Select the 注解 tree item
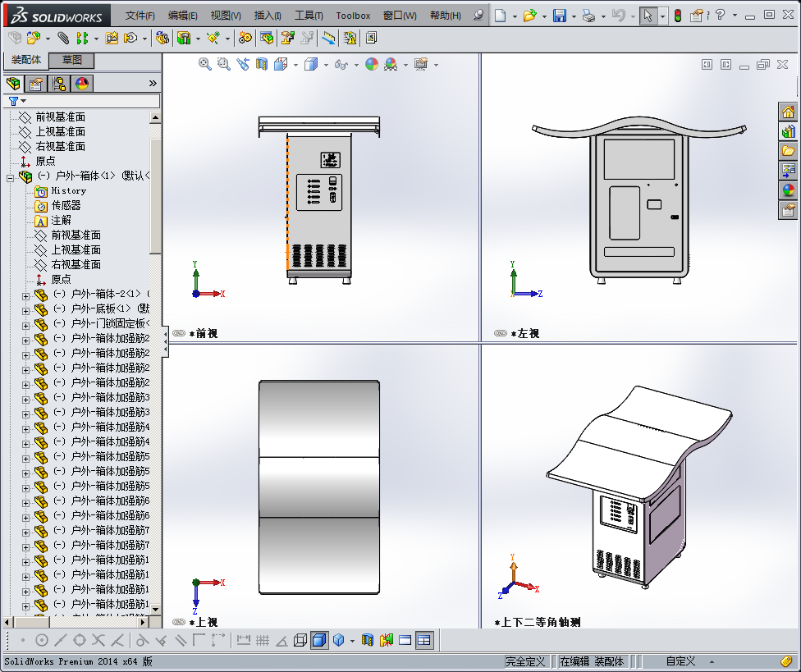Image resolution: width=801 pixels, height=672 pixels. (x=62, y=221)
